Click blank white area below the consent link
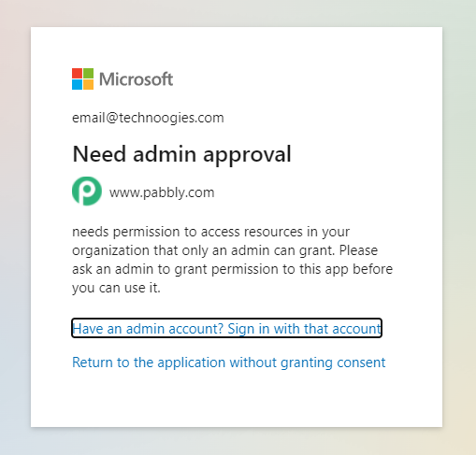Screen dimensions: 476x455 tap(237, 400)
